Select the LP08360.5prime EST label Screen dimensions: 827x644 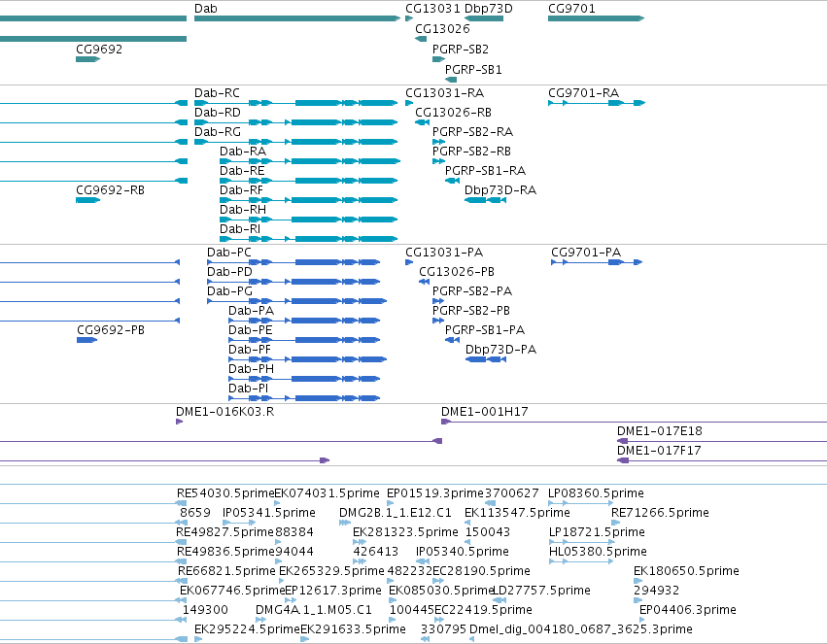pos(596,493)
